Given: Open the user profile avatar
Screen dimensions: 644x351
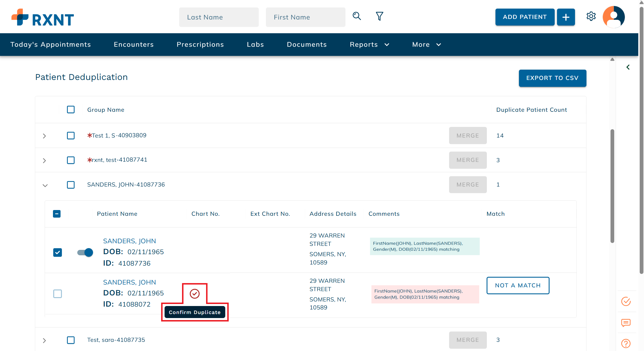Looking at the screenshot, I should 613,17.
